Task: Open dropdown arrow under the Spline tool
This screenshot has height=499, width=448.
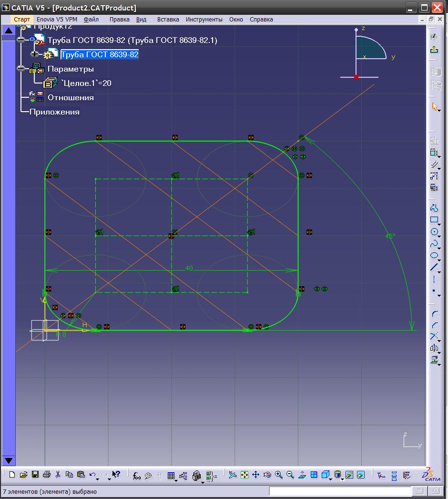Action: click(439, 249)
